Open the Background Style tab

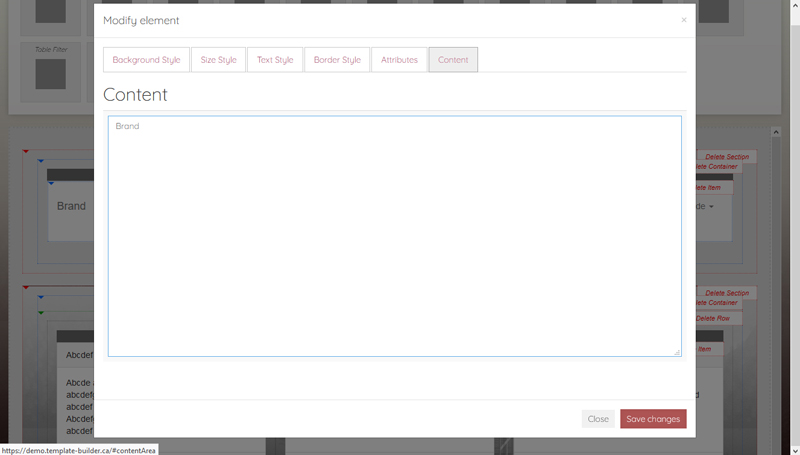click(x=146, y=60)
